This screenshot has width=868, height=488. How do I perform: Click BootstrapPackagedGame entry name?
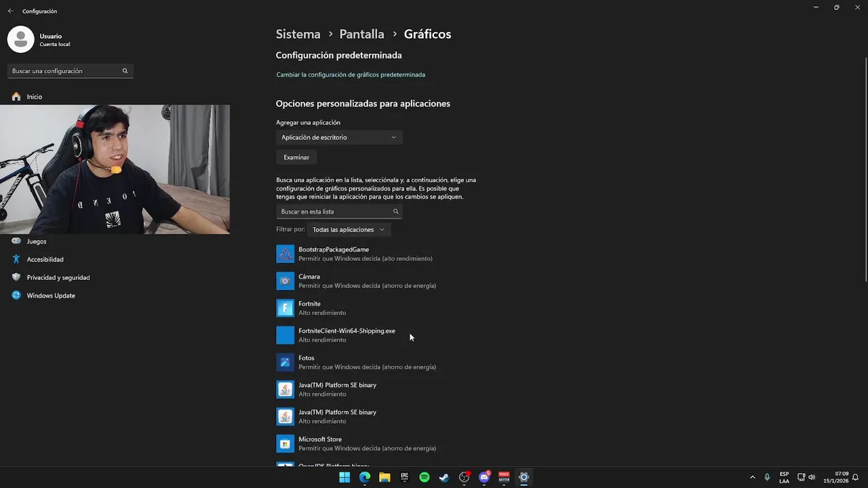[x=334, y=249]
